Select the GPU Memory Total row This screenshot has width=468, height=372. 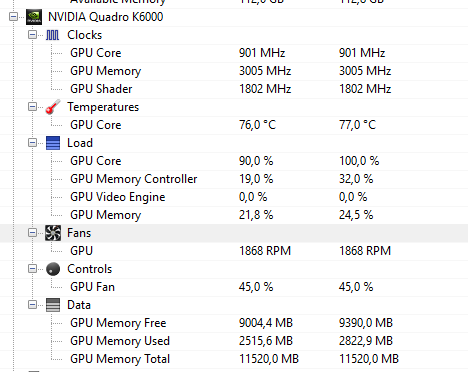tap(234, 359)
